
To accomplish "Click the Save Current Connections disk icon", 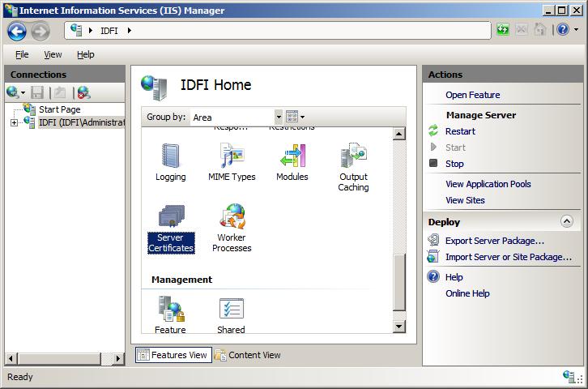I will coord(37,92).
